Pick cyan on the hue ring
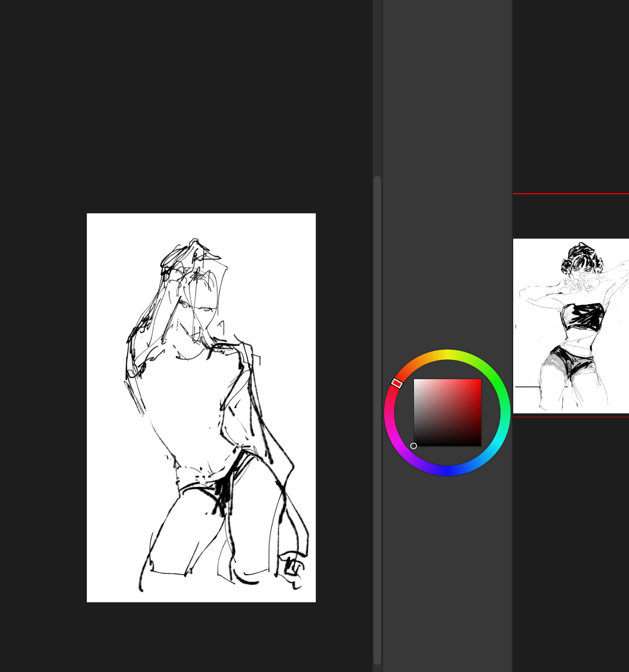Screen dimensions: 629x672 click(x=498, y=442)
